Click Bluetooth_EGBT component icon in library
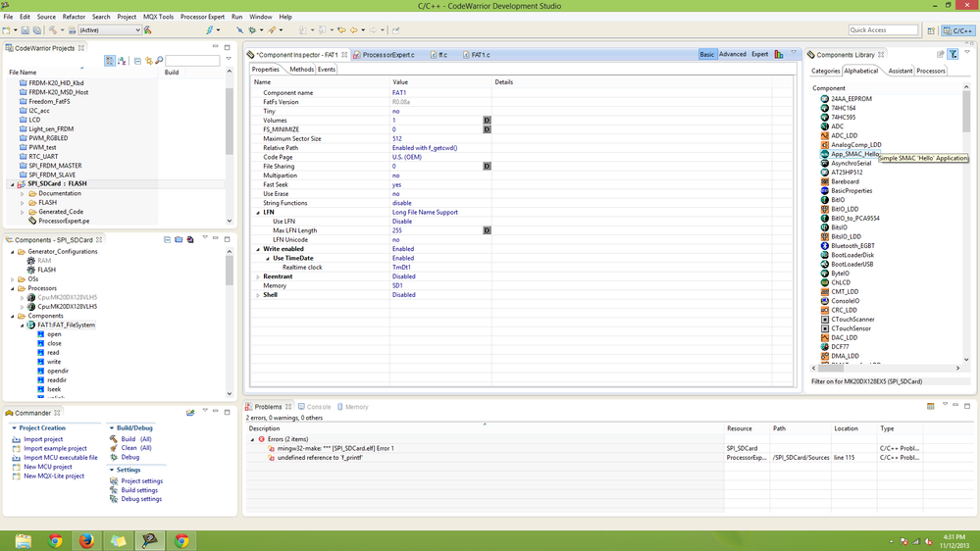The height and width of the screenshot is (551, 980). pos(824,245)
